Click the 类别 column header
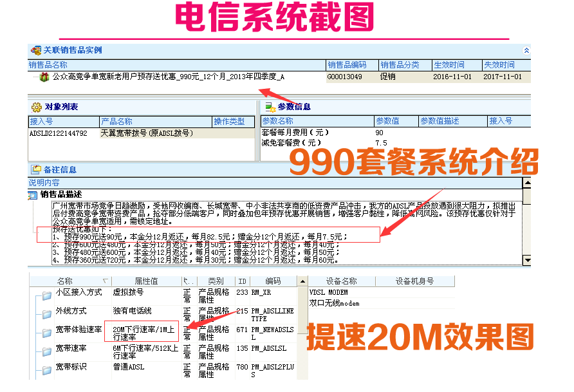Screen dimensions: 574x392 (216, 281)
